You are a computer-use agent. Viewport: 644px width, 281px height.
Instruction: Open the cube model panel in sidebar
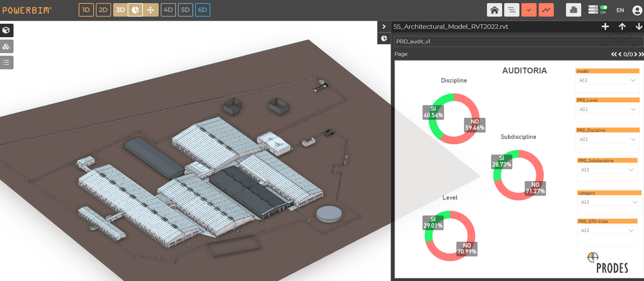(6, 30)
